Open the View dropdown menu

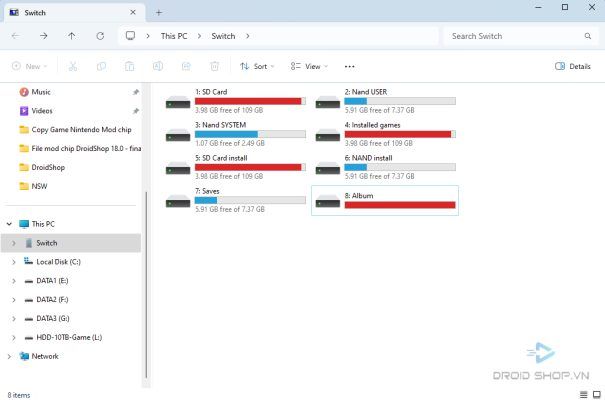(x=309, y=66)
